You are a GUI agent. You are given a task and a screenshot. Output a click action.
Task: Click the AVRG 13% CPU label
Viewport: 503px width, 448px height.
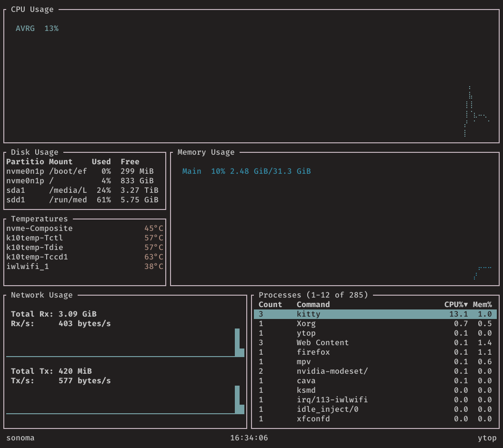[37, 29]
